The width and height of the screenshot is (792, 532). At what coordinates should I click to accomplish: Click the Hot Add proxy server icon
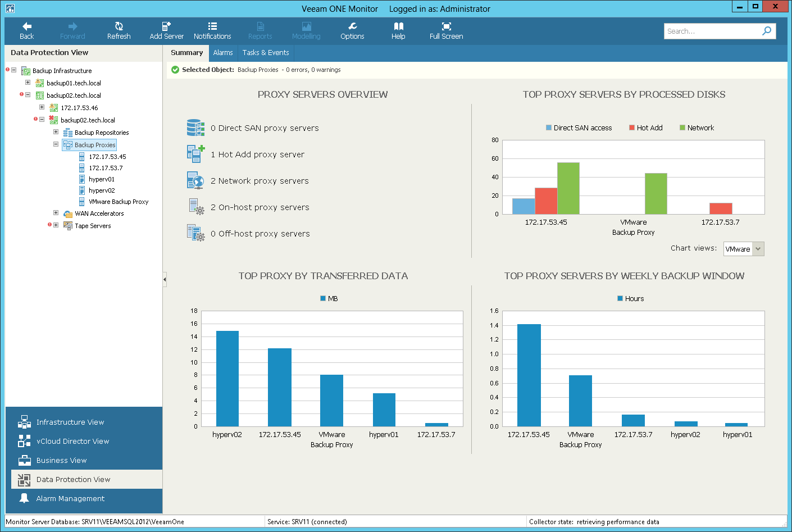pyautogui.click(x=195, y=154)
